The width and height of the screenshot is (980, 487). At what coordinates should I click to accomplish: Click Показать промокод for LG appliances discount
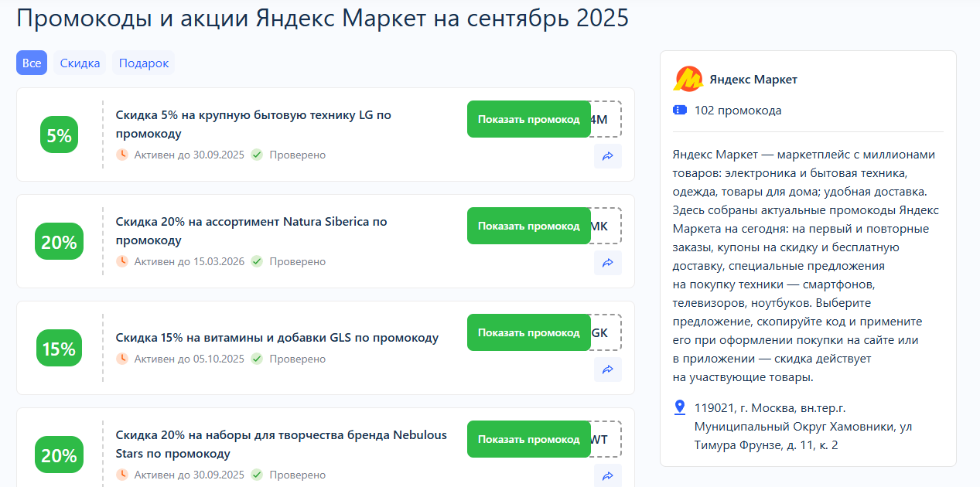tap(529, 119)
